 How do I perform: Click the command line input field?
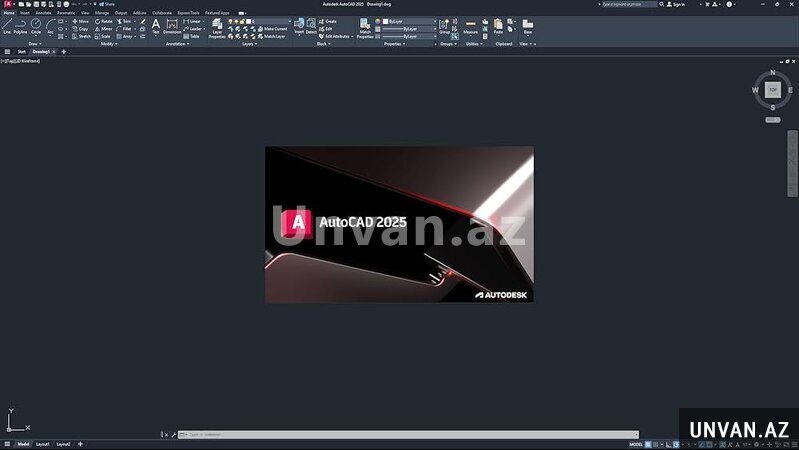(409, 435)
